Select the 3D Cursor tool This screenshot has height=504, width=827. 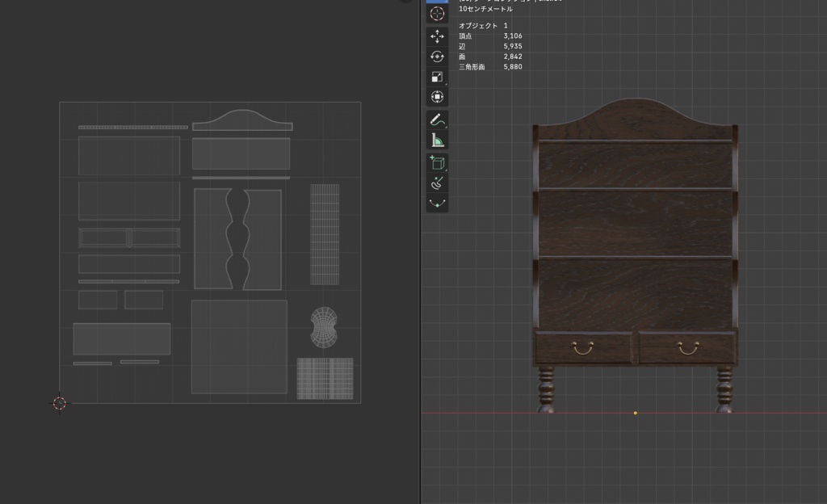(x=437, y=14)
